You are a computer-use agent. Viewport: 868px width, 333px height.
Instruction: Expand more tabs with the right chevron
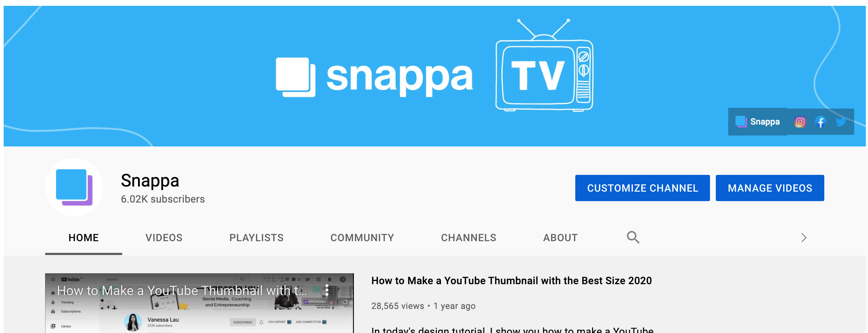pos(804,238)
